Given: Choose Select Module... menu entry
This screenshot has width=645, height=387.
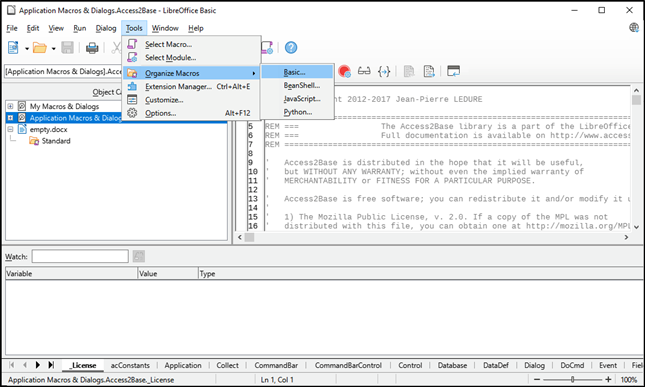Looking at the screenshot, I should tap(192, 58).
